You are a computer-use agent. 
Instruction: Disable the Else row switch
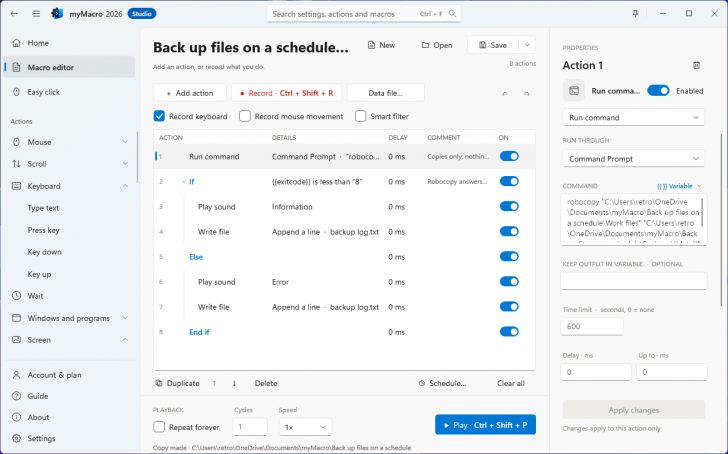pos(509,257)
